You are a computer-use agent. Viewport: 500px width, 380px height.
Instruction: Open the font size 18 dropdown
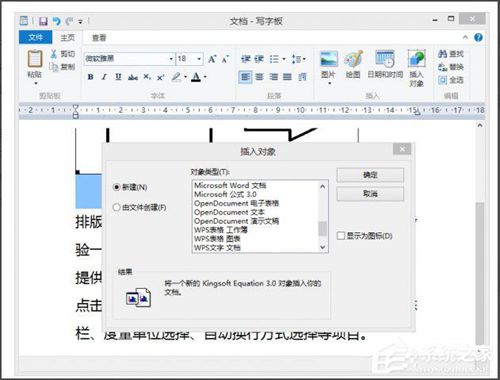199,59
